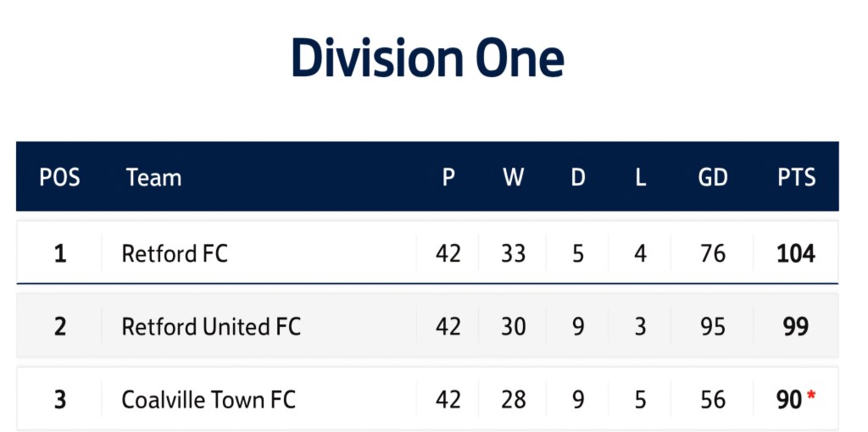Click Retford United FC's 99 points value
This screenshot has width=868, height=432.
coord(796,327)
